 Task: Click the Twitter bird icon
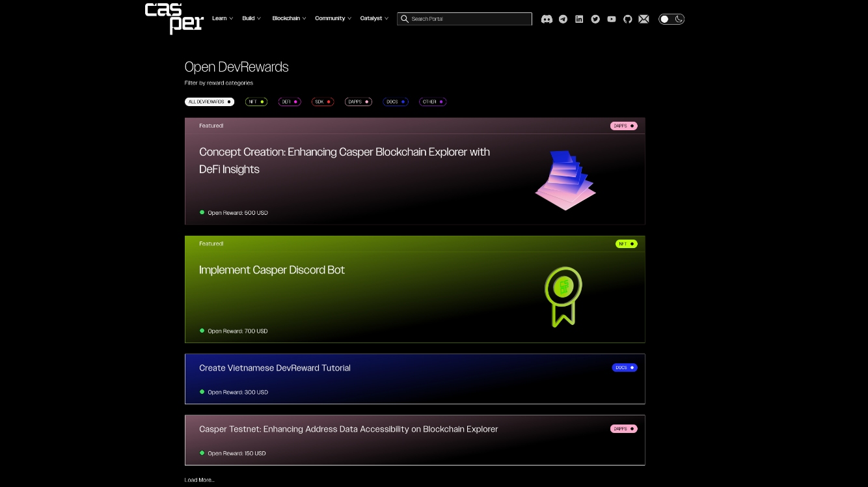pyautogui.click(x=595, y=19)
